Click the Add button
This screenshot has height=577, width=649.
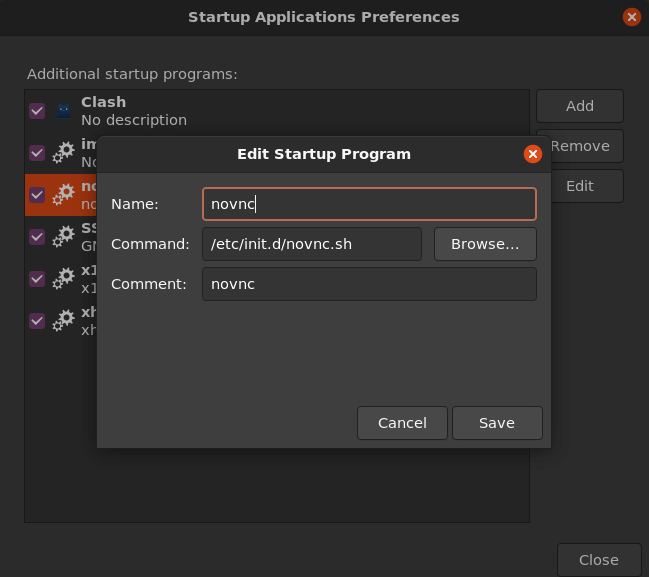click(579, 106)
